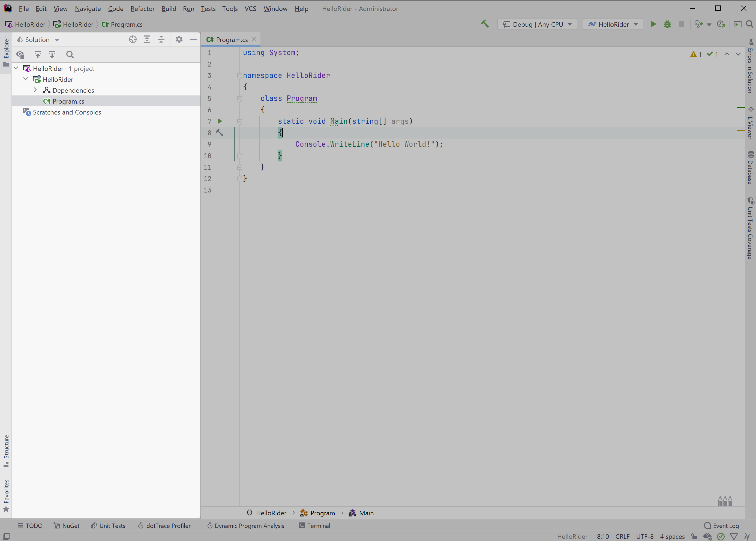The width and height of the screenshot is (756, 541).
Task: Click the Refactor menu item
Action: [x=142, y=8]
